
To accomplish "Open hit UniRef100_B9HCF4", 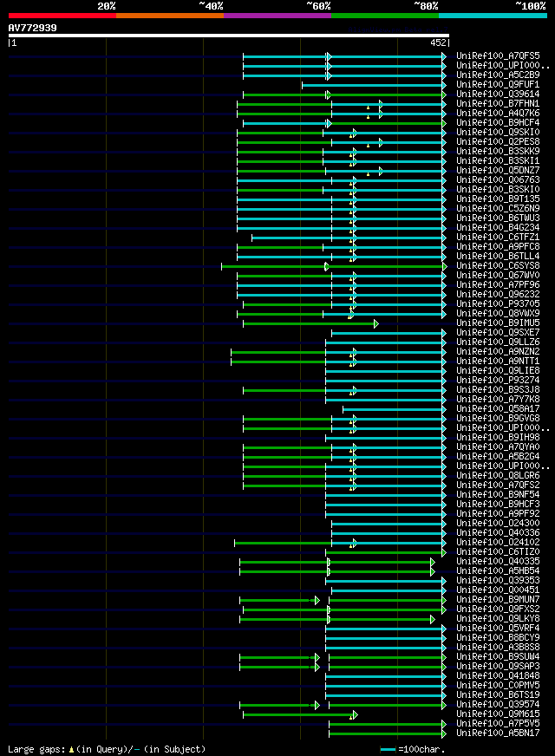I will [x=498, y=123].
